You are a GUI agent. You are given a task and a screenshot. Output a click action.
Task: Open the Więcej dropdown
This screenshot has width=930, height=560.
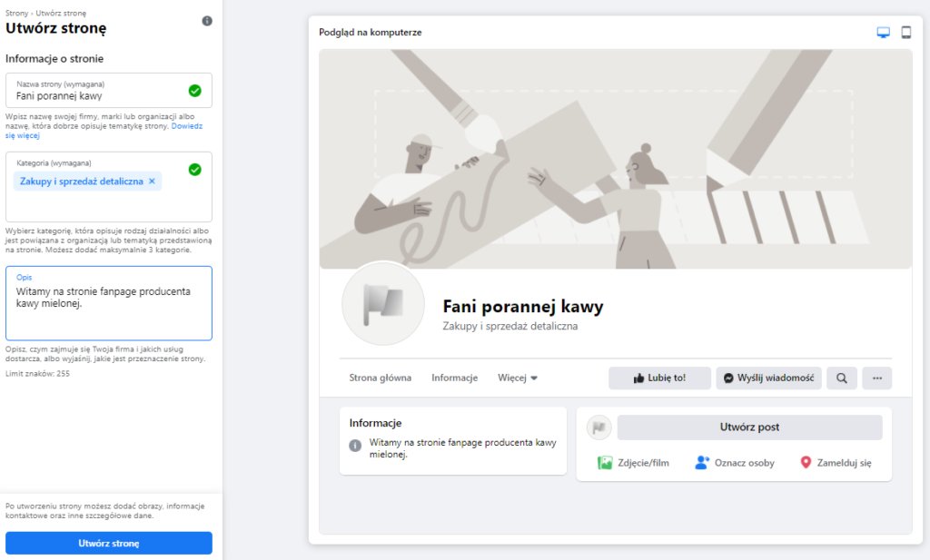[x=518, y=378]
